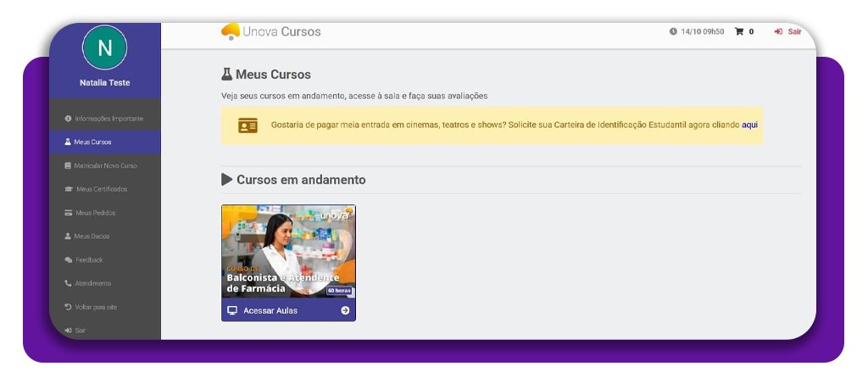This screenshot has height=383, width=868.
Task: Click the red sign-out icon in header
Action: coord(778,31)
